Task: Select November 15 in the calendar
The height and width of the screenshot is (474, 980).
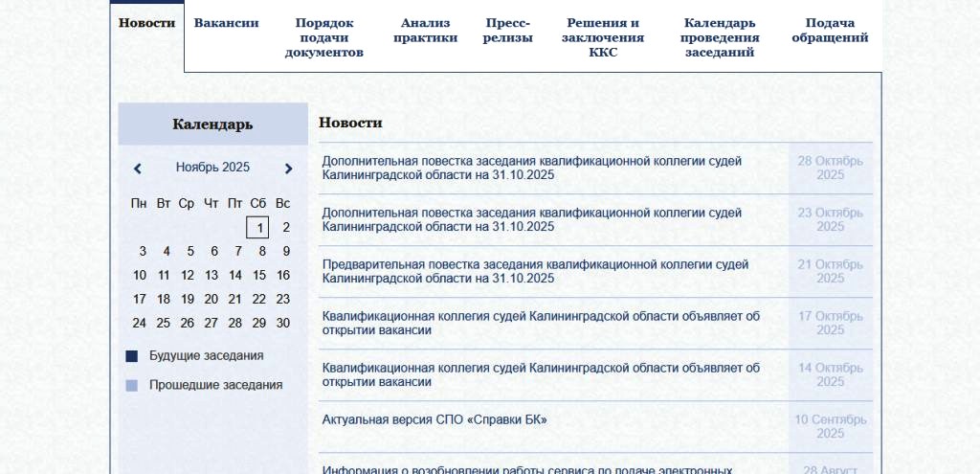Action: [x=258, y=275]
